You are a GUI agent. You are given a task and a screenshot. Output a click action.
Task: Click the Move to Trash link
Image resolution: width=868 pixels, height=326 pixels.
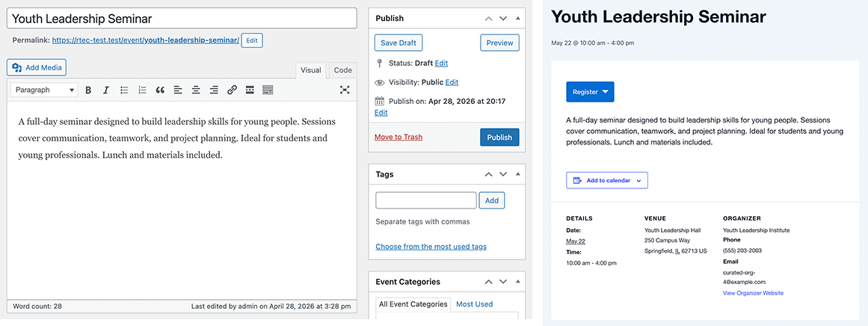click(x=398, y=138)
